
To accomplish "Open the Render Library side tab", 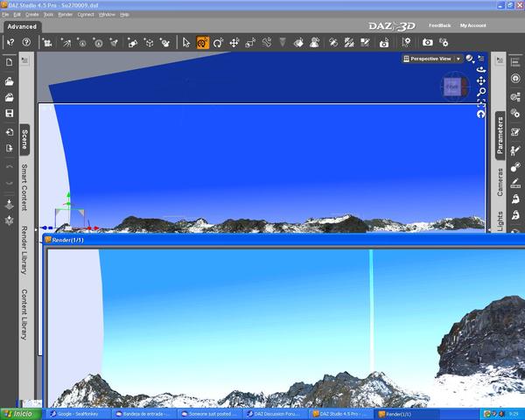I will coord(24,250).
